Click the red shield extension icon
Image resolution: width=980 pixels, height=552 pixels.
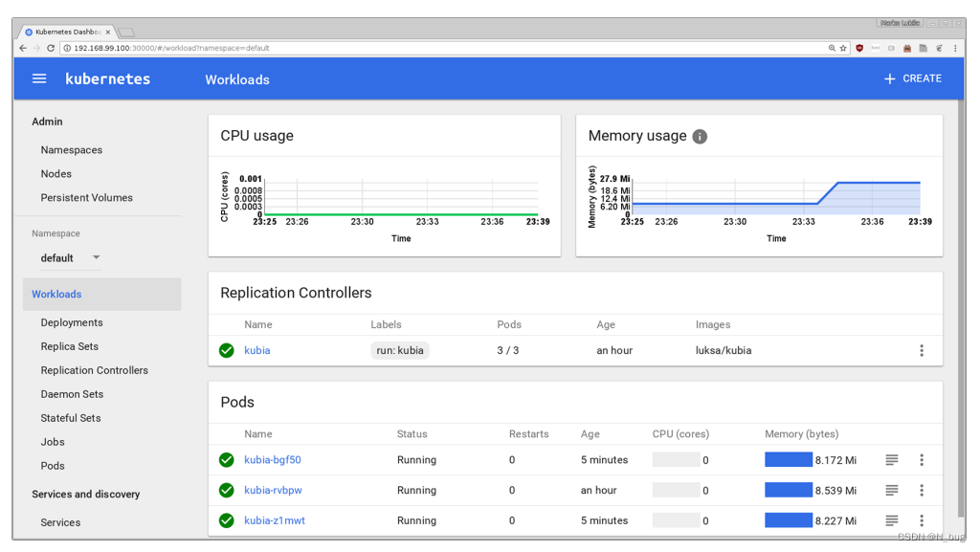859,48
